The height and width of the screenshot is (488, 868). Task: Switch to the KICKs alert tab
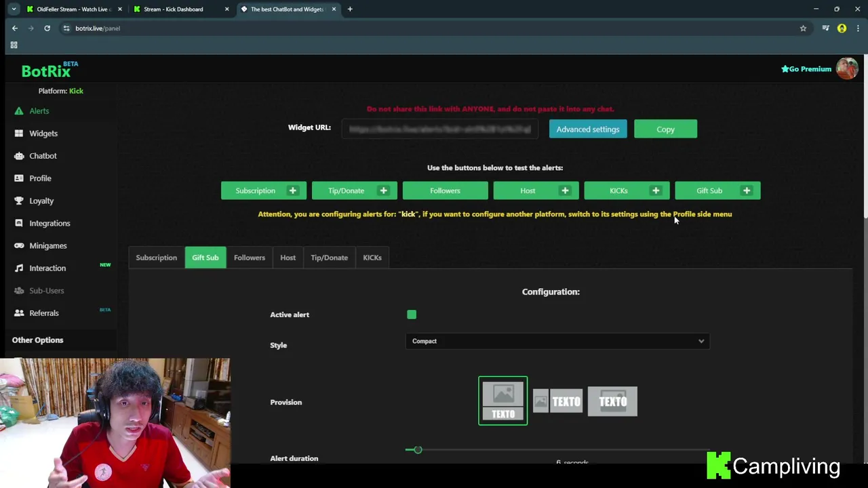pos(372,258)
